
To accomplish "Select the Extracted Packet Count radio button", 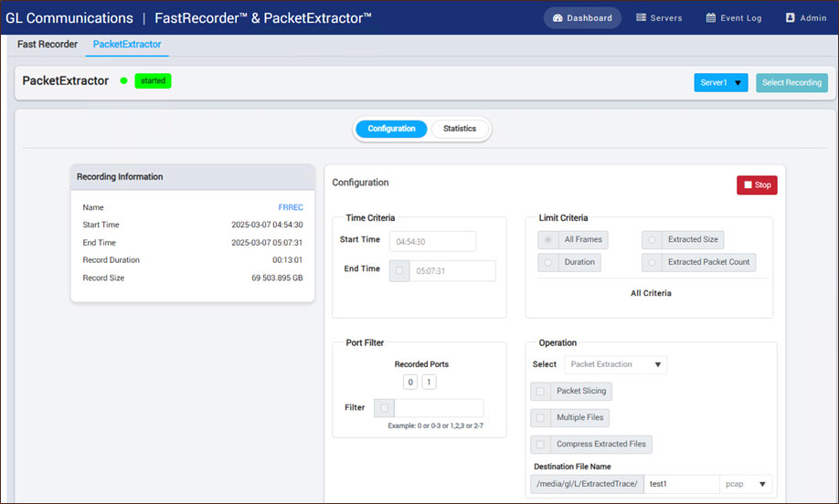I will coord(652,262).
